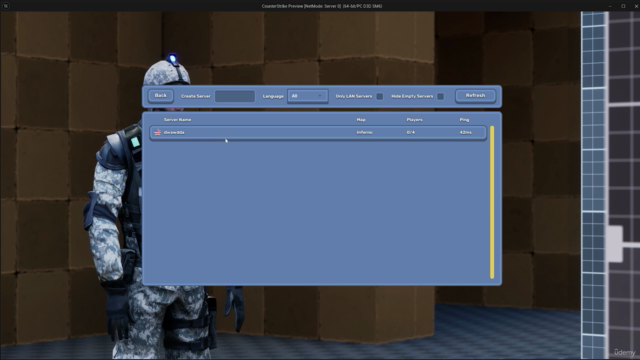Minimize the CounterStrike Preview window
640x360 pixels.
(610, 6)
